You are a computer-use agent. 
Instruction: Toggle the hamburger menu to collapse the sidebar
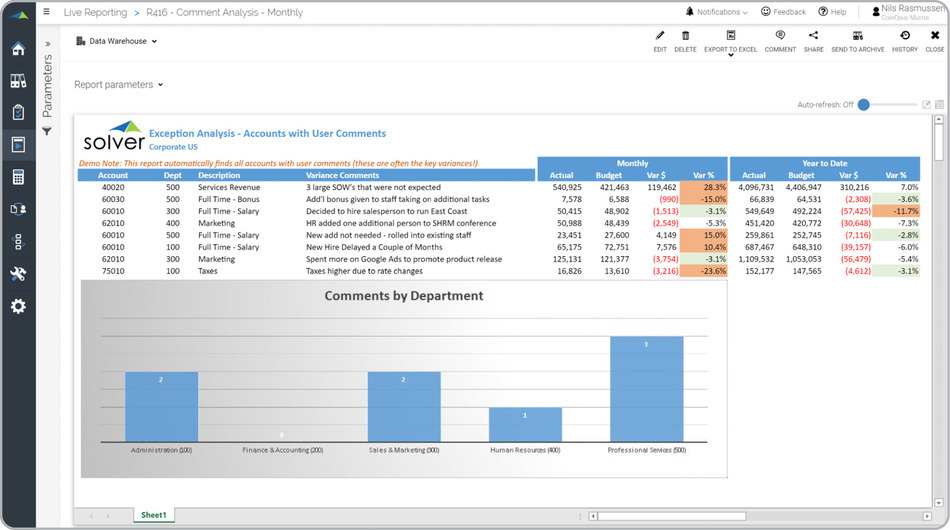point(46,12)
